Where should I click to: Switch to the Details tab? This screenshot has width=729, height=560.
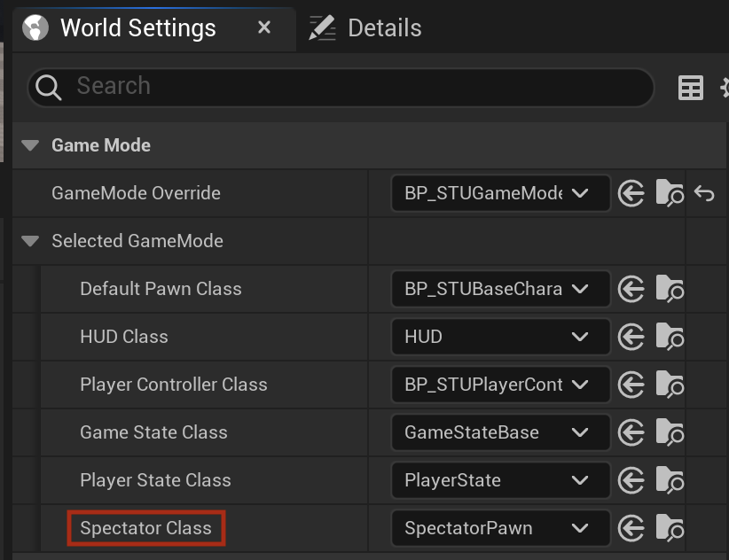365,27
